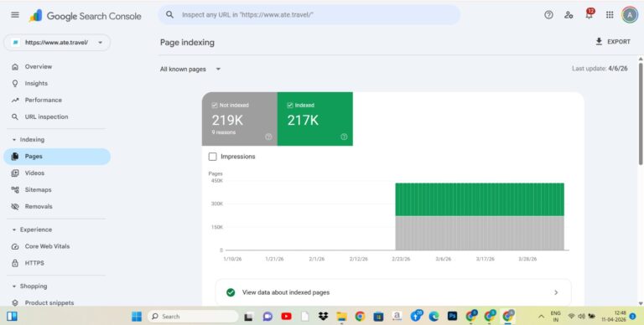Select the Not indexed 219K card

(240, 119)
